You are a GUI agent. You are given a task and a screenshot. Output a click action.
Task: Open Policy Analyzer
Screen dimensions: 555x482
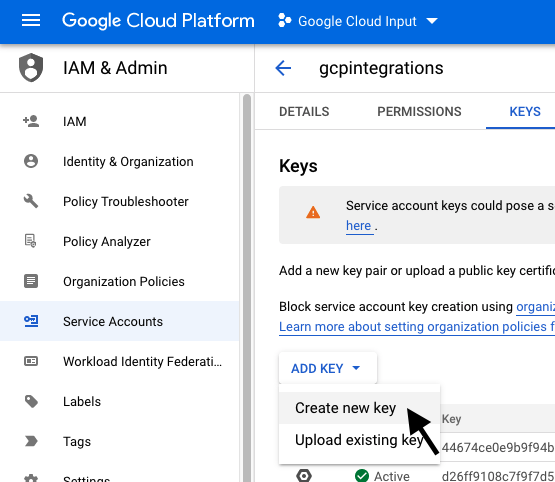tap(120, 241)
